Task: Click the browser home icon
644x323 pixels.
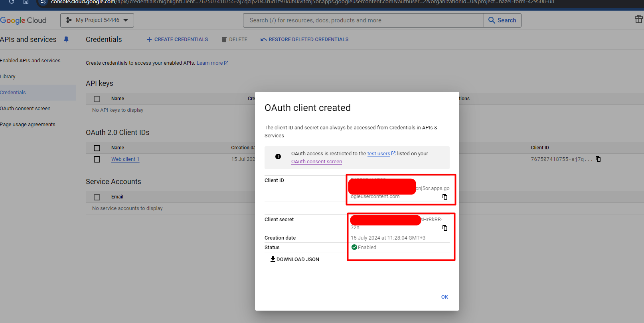Action: coord(26,2)
